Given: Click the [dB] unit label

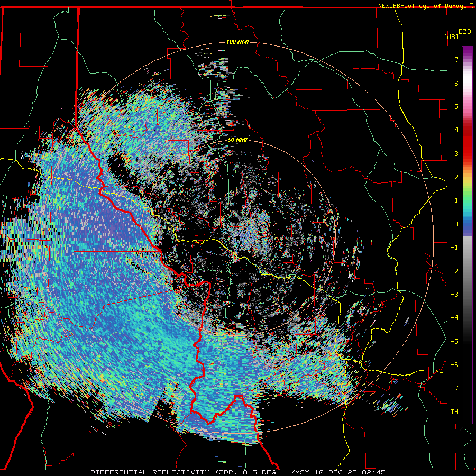Looking at the screenshot, I should click(452, 36).
